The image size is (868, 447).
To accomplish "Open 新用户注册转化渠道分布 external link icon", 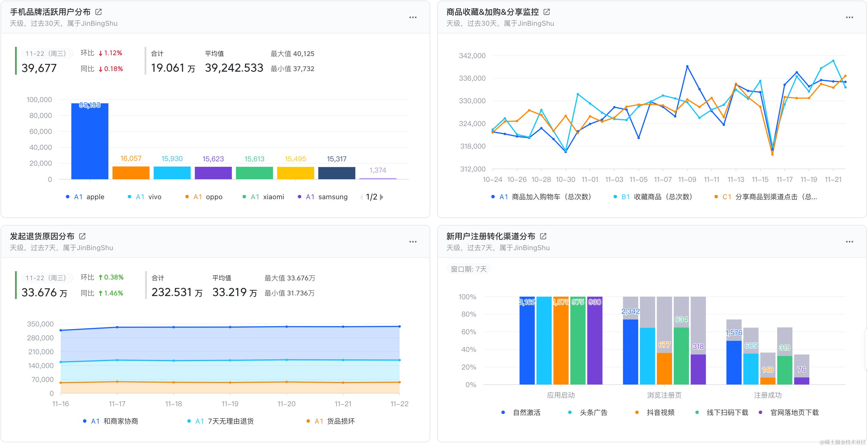I will coord(543,236).
